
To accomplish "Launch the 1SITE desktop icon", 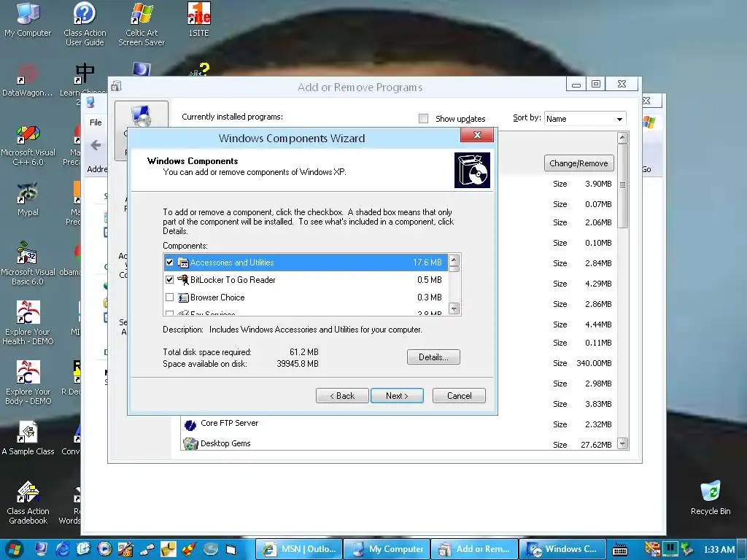I will (198, 20).
